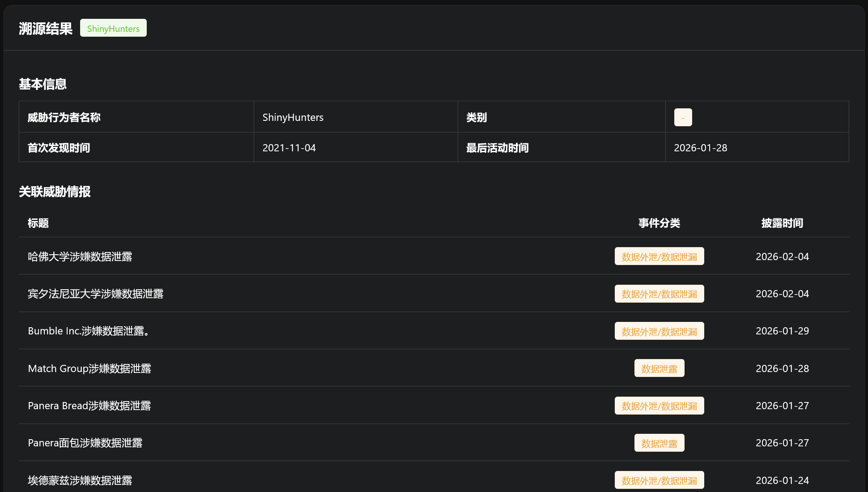Open 埃德蒙兹涉嫌数据泄露 entry
The image size is (868, 492).
click(x=80, y=480)
